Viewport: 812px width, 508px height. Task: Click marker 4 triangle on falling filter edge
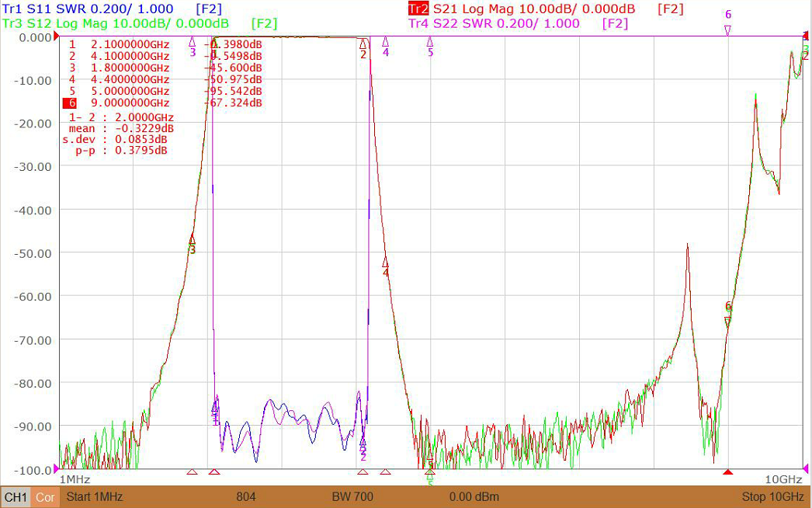[x=385, y=262]
